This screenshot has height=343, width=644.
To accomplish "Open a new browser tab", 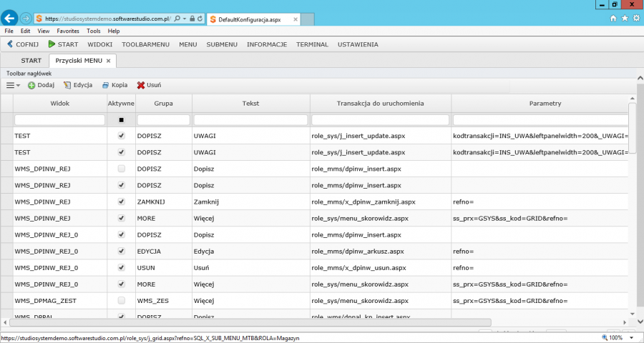I will point(307,19).
